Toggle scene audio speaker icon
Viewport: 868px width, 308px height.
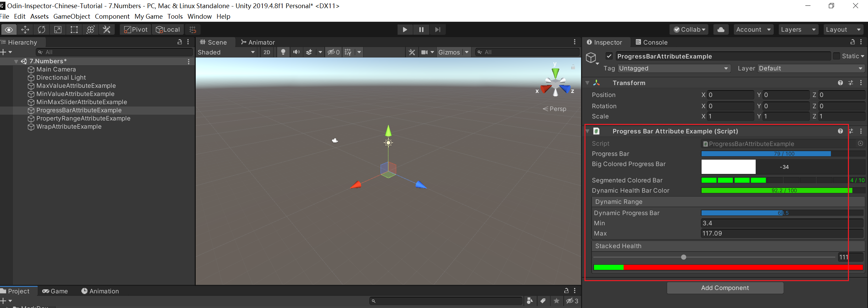296,52
